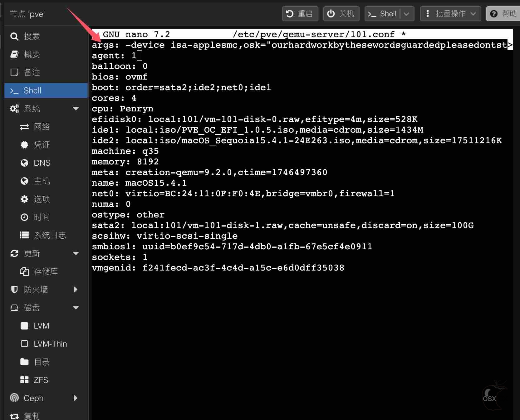Click the 'cpu: Penryn' line
The image size is (520, 420).
[122, 109]
